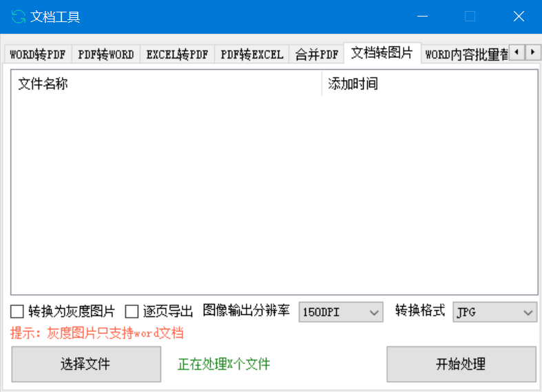Select the 文档转图片 tab
542x392 pixels.
[x=382, y=53]
